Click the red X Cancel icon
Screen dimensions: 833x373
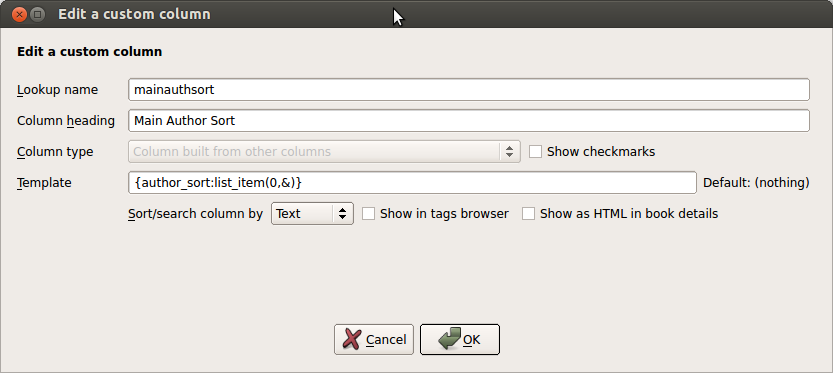351,339
